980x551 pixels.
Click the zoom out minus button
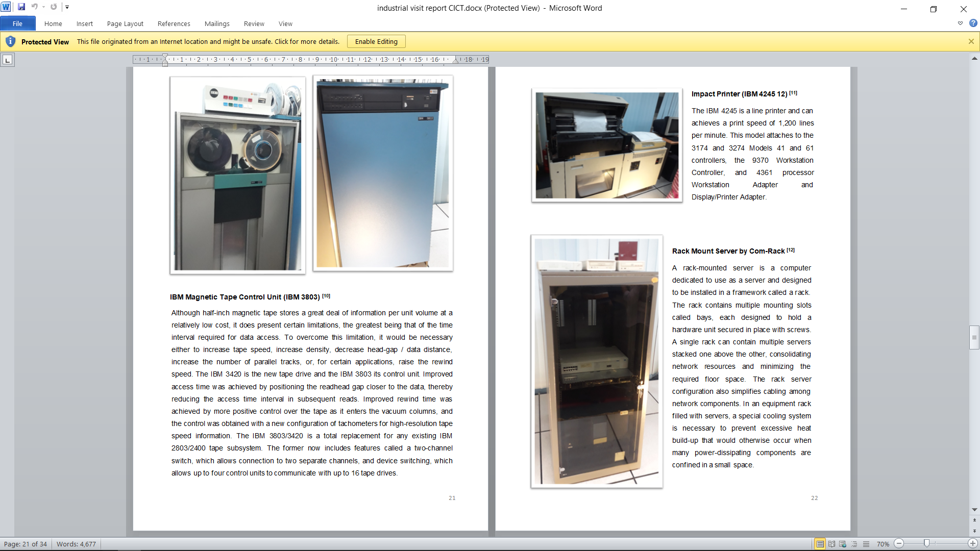899,544
